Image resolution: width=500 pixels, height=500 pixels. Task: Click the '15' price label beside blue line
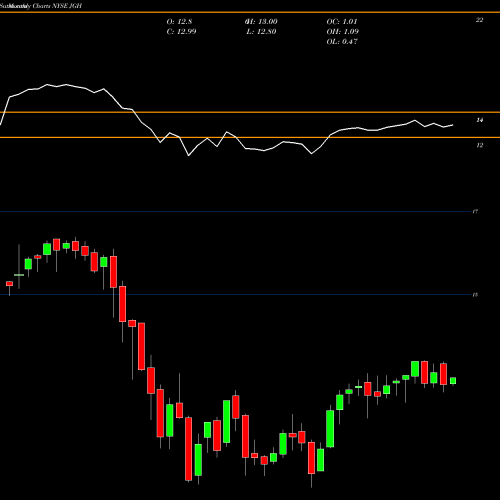tap(475, 295)
